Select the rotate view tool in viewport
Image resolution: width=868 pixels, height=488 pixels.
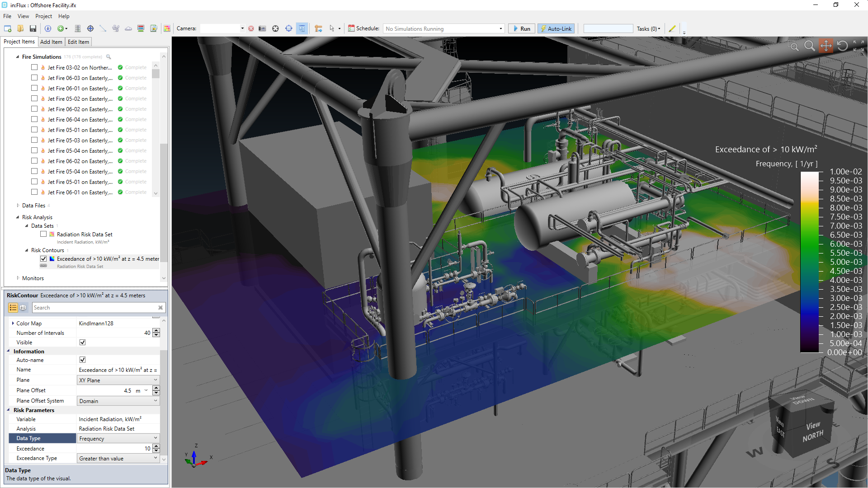(x=842, y=46)
